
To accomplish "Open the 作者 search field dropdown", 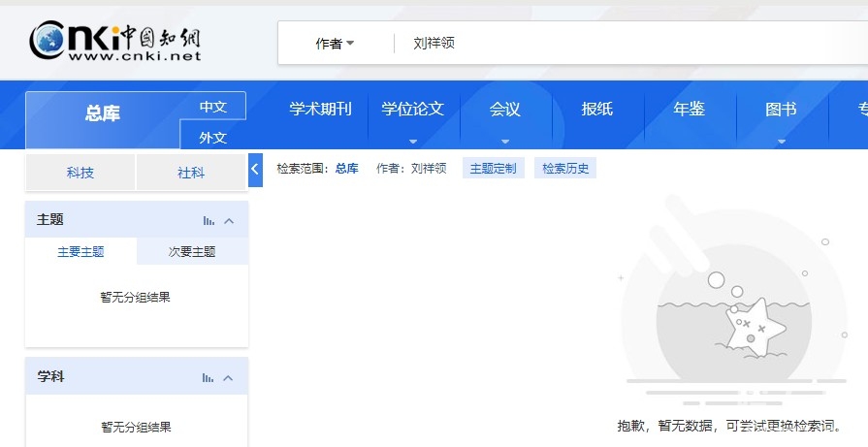I will 335,44.
